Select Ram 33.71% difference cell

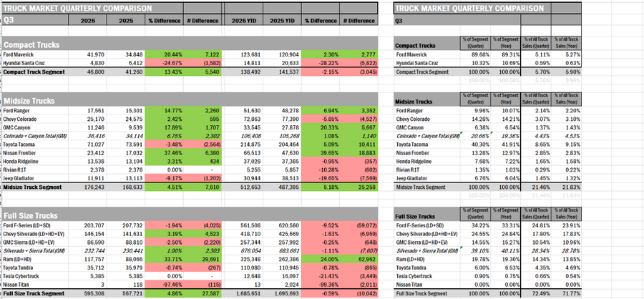[164, 259]
